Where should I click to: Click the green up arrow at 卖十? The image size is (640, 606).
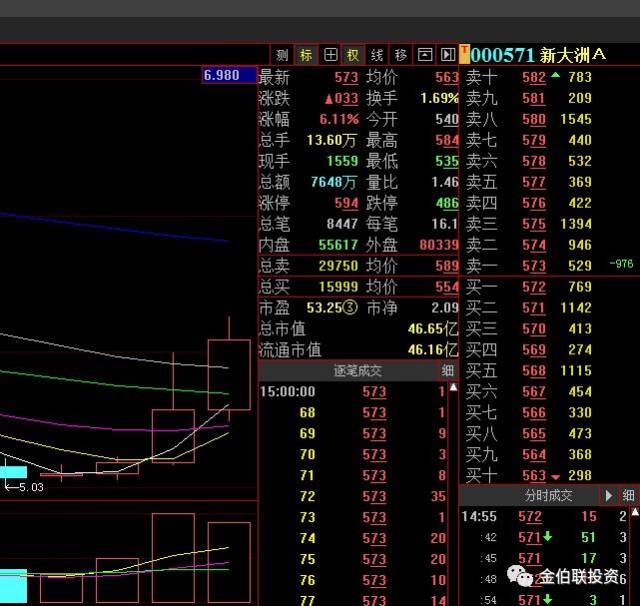click(555, 75)
